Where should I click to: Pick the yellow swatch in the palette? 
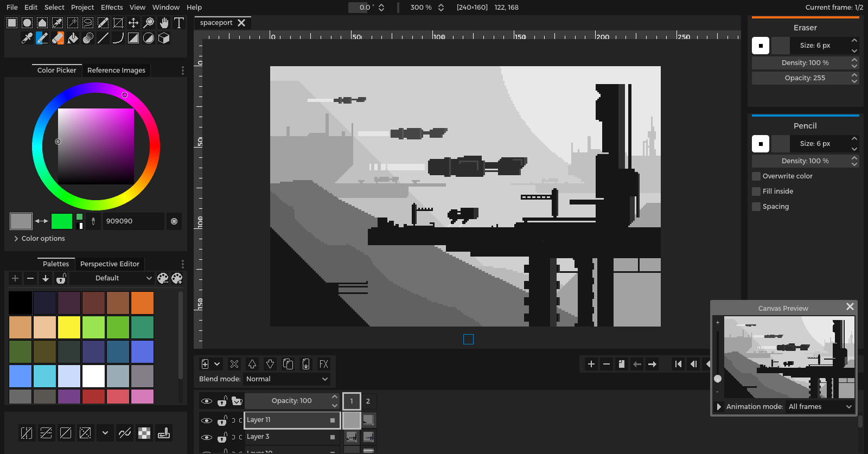pyautogui.click(x=69, y=328)
